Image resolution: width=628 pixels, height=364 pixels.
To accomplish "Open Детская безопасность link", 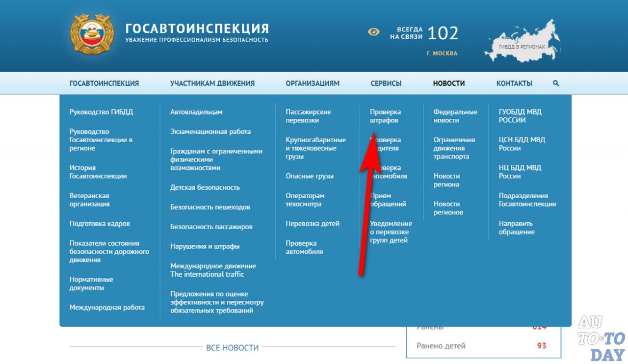I will pyautogui.click(x=205, y=187).
